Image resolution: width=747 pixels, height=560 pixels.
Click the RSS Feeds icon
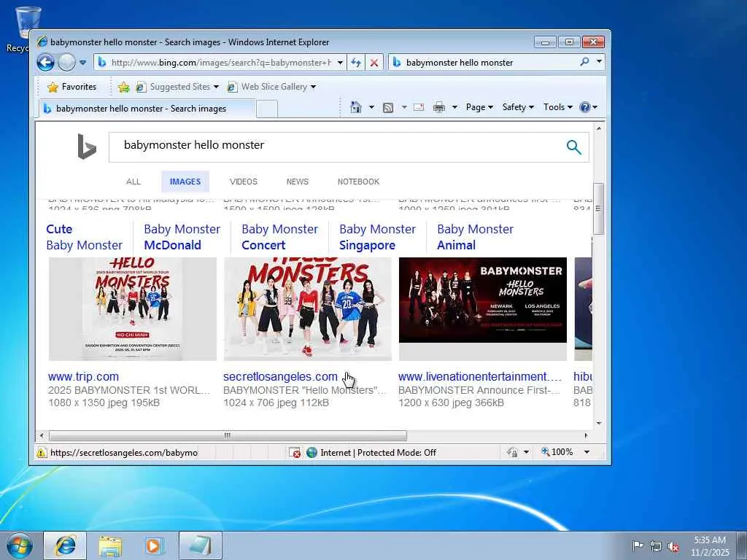tap(388, 108)
